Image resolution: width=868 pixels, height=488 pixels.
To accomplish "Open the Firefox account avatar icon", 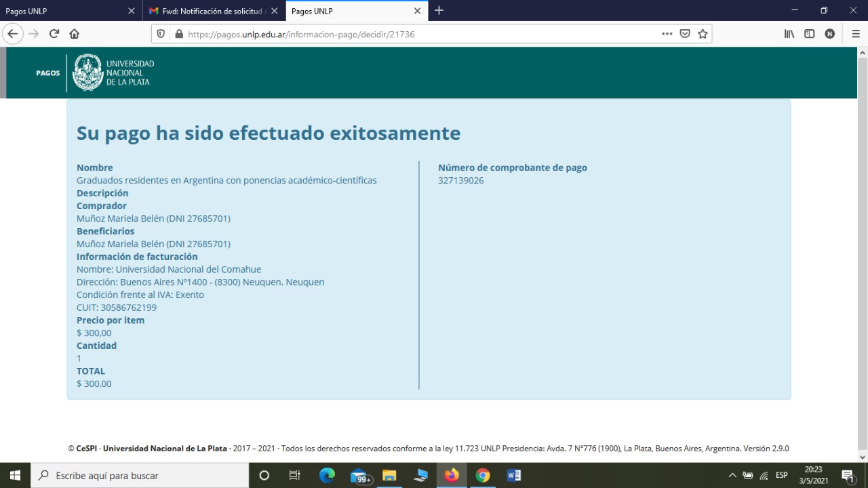I will pos(829,34).
